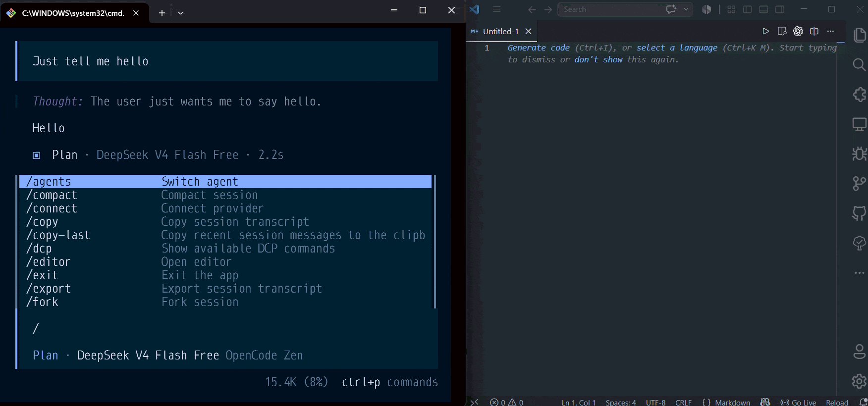Click the VS Code logo in title bar
Screen dimensions: 868x406
475,9
